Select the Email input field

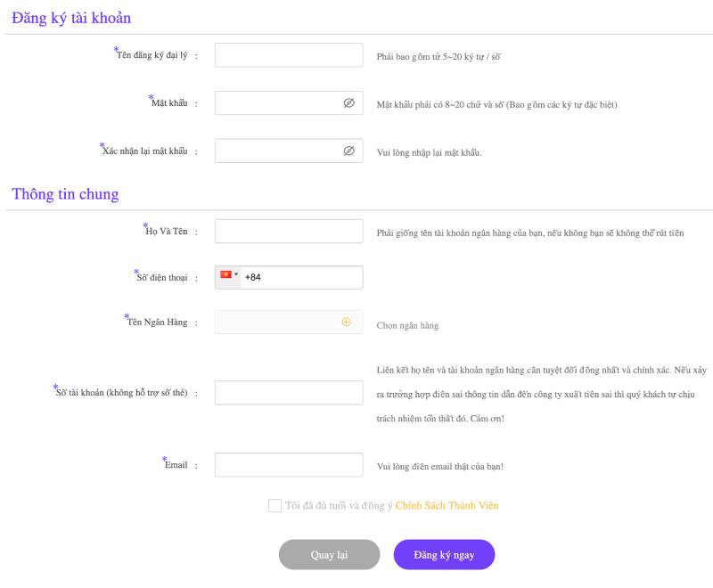[x=288, y=465]
